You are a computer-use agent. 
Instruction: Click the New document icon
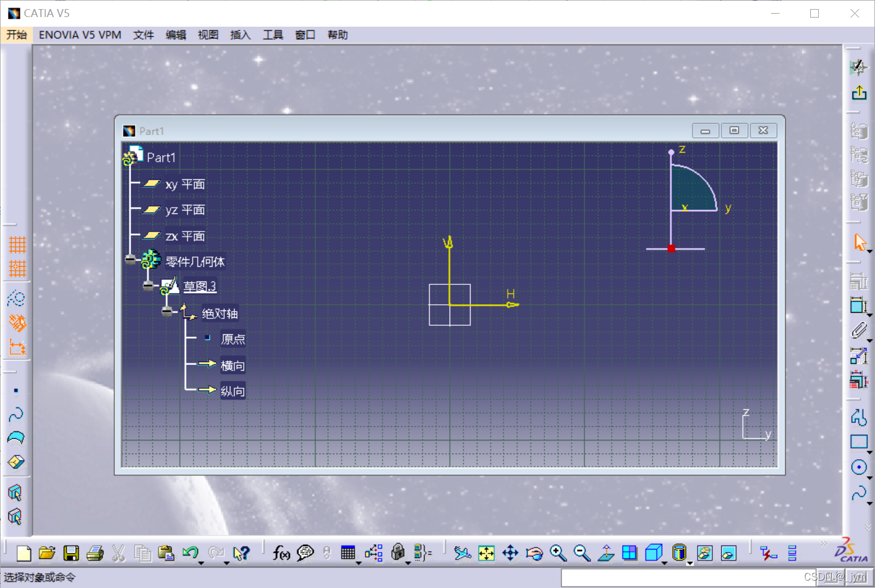tap(24, 553)
